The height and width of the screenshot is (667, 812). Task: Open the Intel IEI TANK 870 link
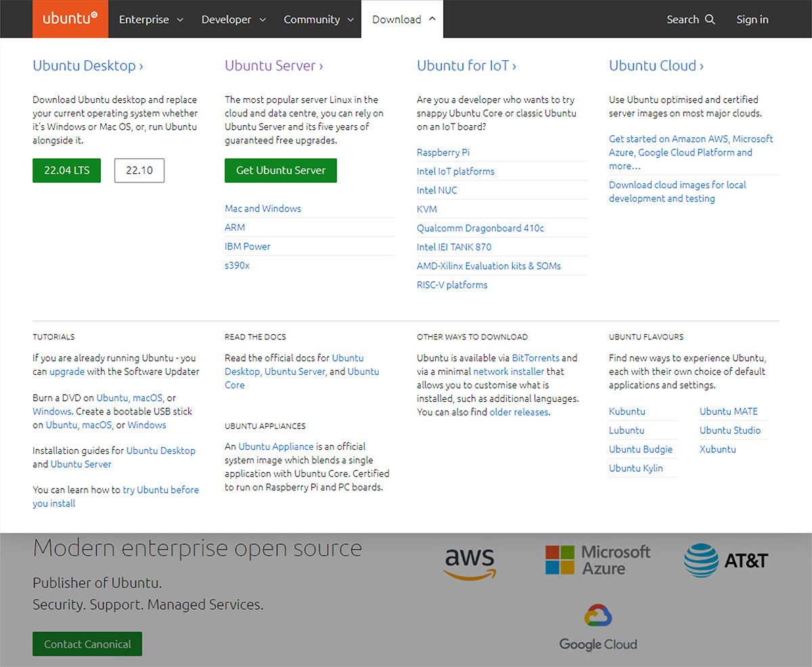[x=454, y=247]
